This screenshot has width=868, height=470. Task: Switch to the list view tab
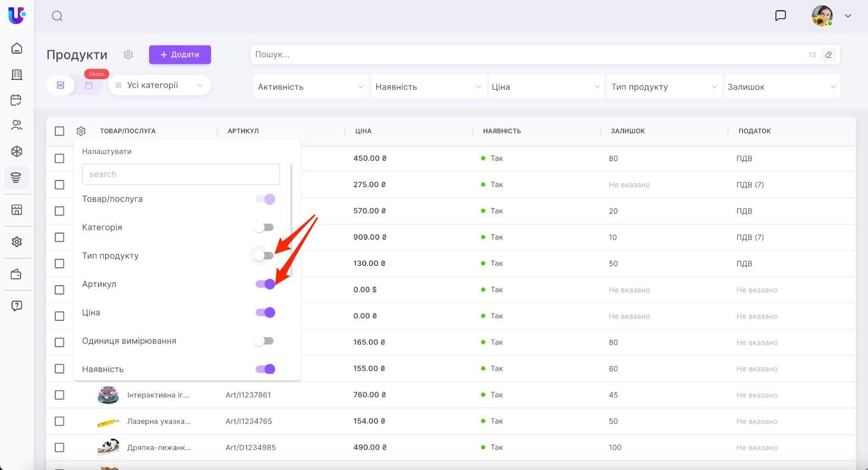[61, 86]
